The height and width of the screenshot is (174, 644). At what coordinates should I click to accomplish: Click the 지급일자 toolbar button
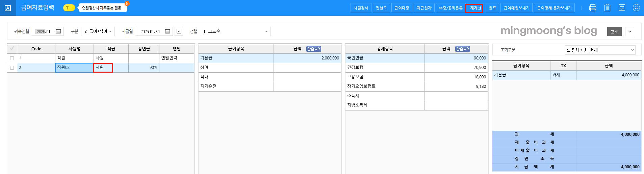click(424, 8)
